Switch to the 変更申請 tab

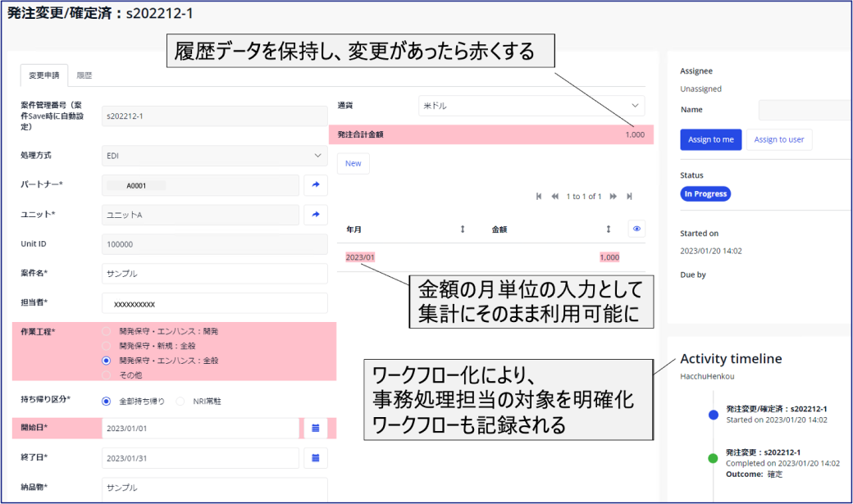tap(45, 74)
